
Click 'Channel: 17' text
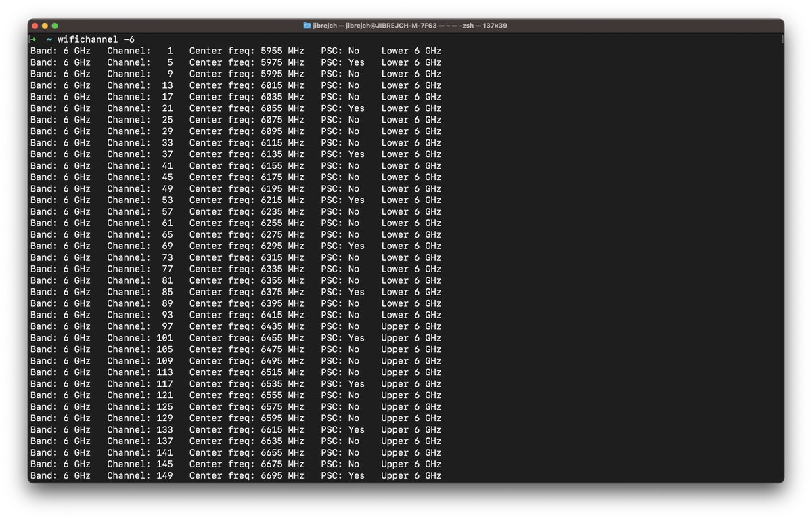[x=139, y=97]
